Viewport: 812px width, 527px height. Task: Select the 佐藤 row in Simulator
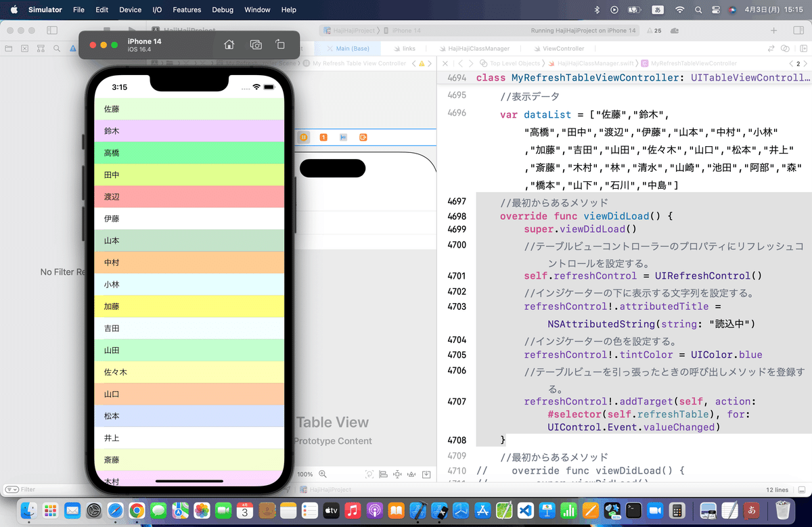pyautogui.click(x=189, y=109)
